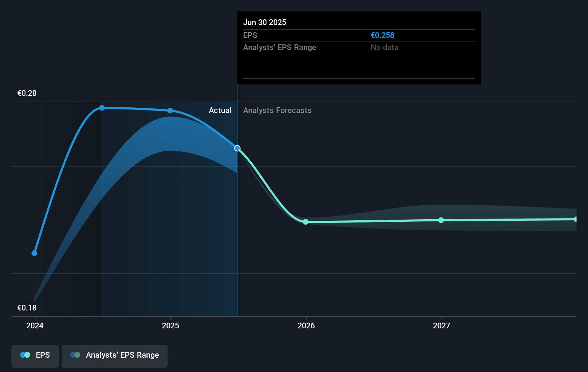Click the first EPS data point in 2024
Screen dimensions: 588x372
pos(34,253)
